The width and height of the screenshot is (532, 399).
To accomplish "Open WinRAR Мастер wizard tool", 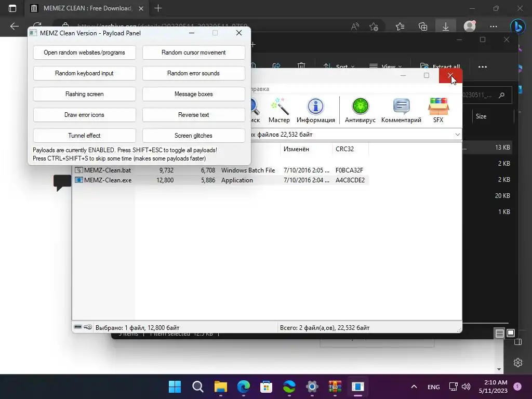I will click(x=279, y=111).
